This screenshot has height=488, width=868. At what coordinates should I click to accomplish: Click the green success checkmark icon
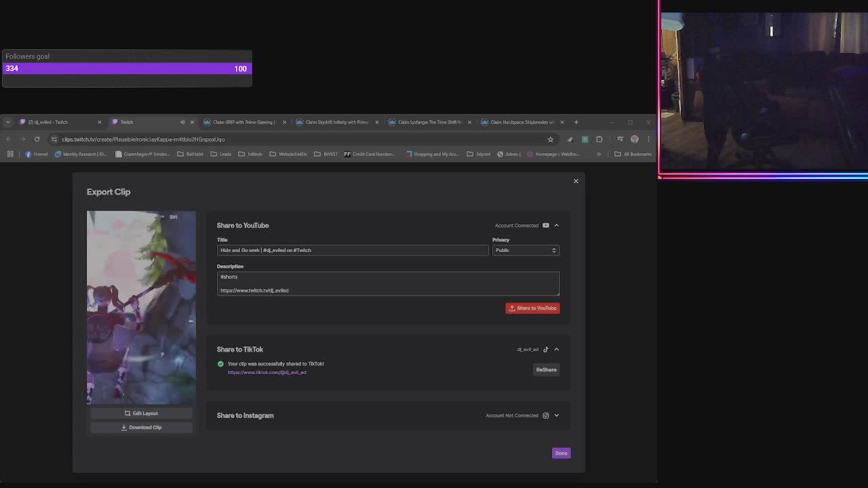pos(220,364)
